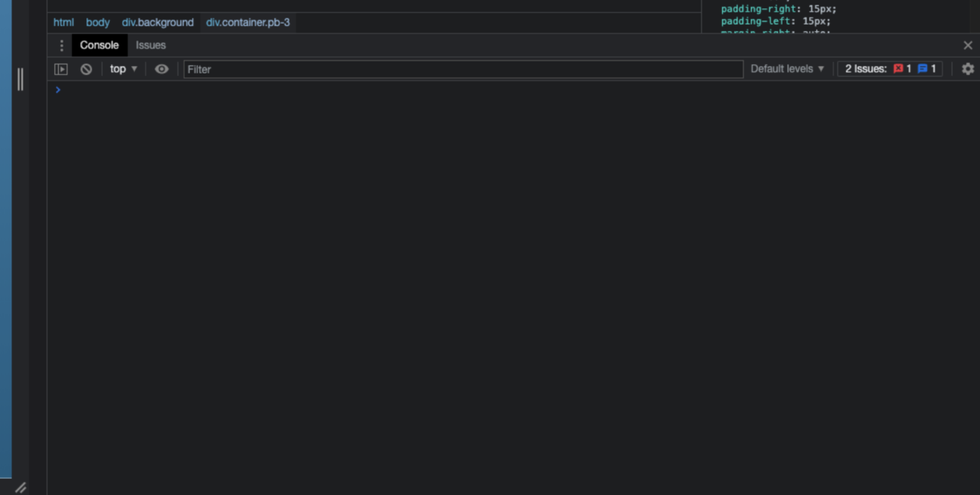Open Console settings gear
Screen dimensions: 980x495
pyautogui.click(x=968, y=69)
